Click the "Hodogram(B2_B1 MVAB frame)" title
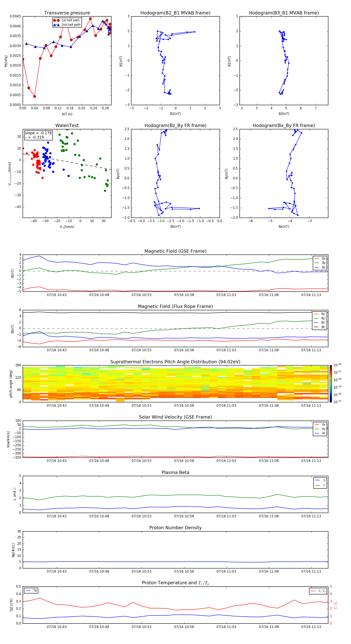The image size is (351, 644). (x=175, y=13)
